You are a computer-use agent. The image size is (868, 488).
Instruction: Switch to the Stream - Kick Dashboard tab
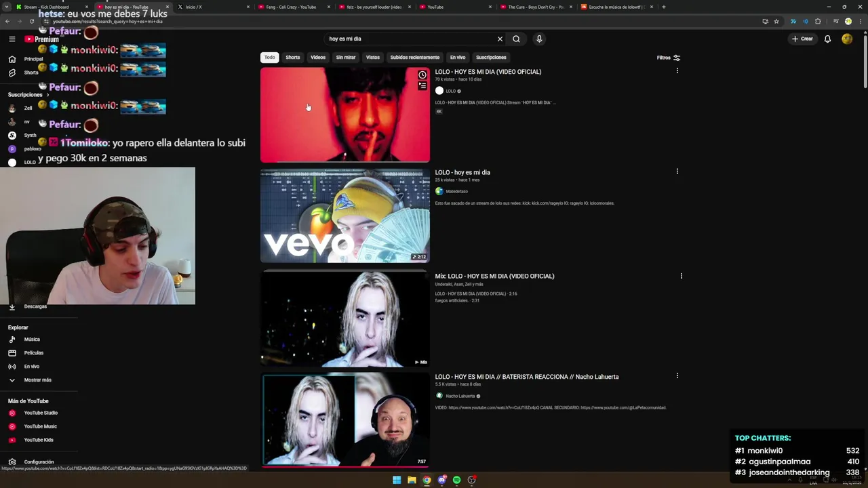pos(51,7)
